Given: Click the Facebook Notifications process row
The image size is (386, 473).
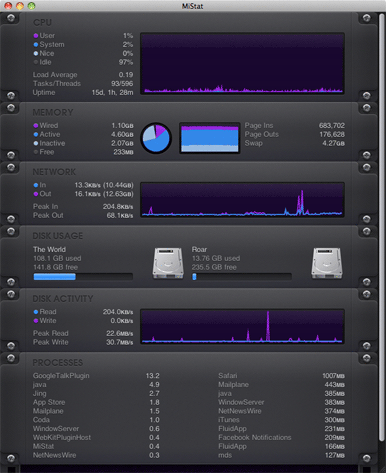Looking at the screenshot, I should (281, 438).
